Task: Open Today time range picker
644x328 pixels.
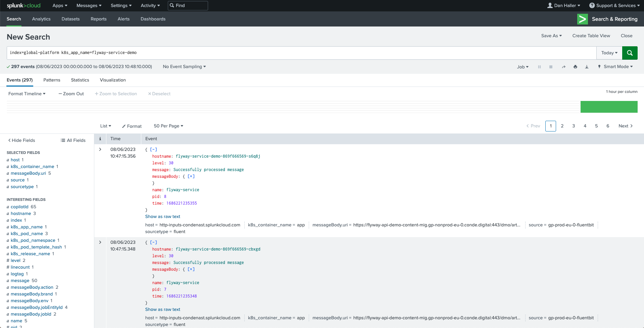Action: pos(609,53)
